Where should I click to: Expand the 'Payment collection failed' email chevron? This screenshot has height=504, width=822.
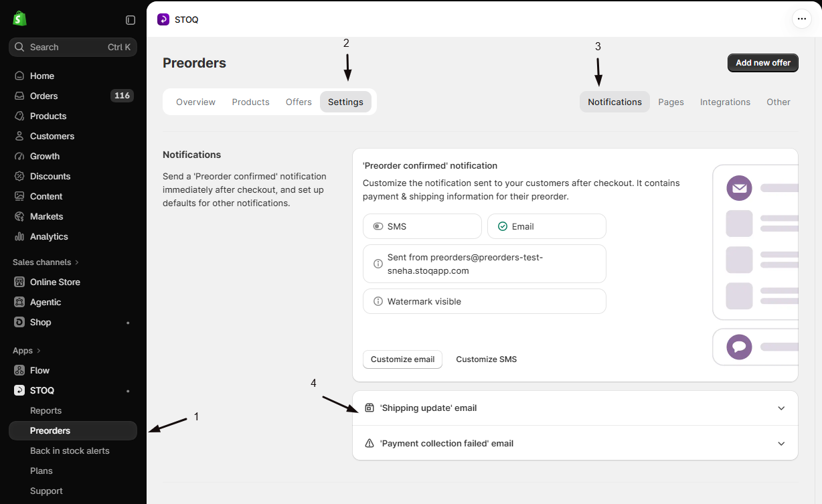(x=781, y=444)
